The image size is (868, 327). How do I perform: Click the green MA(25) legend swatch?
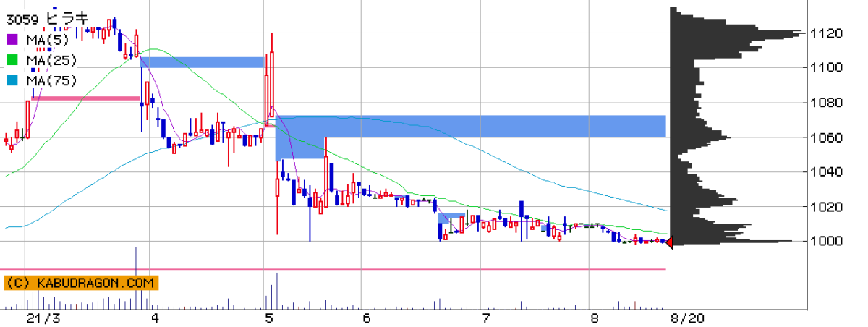[14, 60]
